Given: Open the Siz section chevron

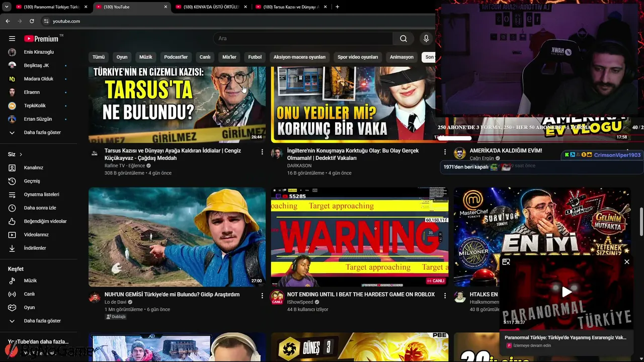Looking at the screenshot, I should pos(21,154).
